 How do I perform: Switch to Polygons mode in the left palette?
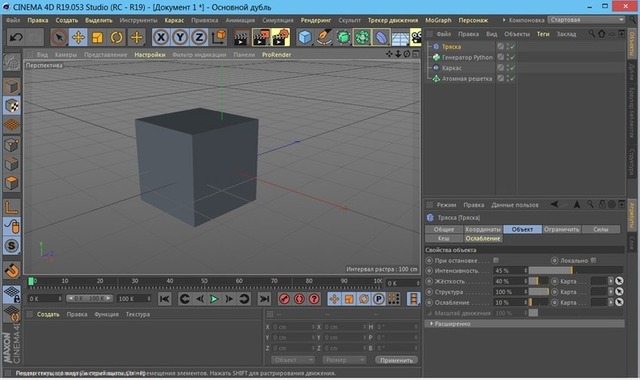point(11,183)
